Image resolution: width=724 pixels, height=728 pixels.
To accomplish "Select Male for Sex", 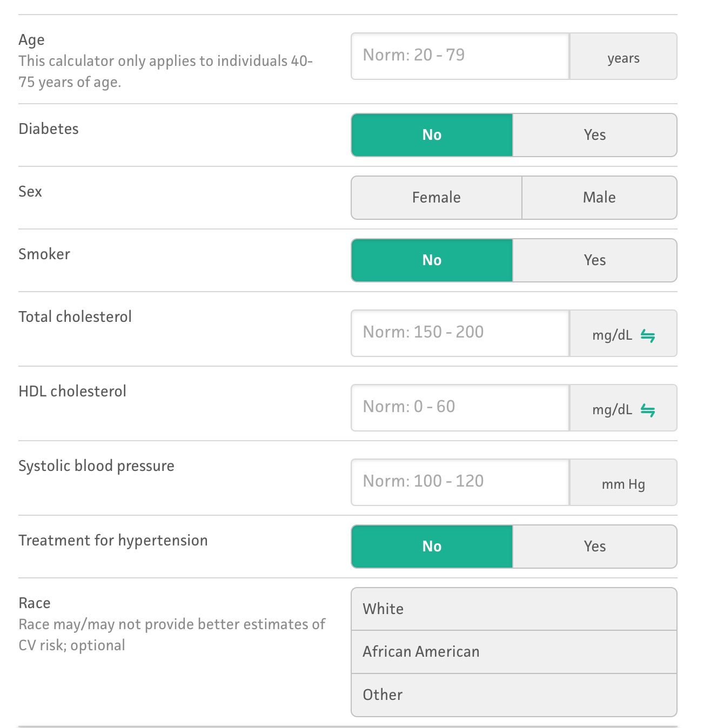I will [x=600, y=198].
